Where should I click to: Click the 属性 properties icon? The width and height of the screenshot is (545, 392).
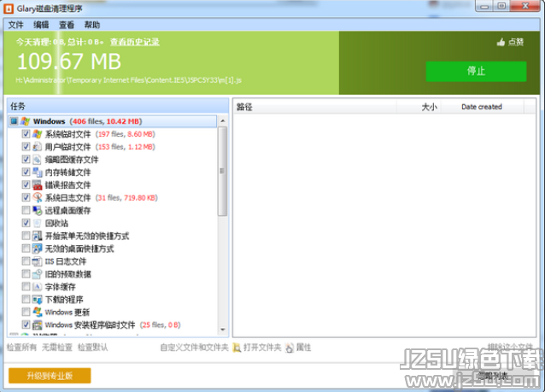coord(290,348)
